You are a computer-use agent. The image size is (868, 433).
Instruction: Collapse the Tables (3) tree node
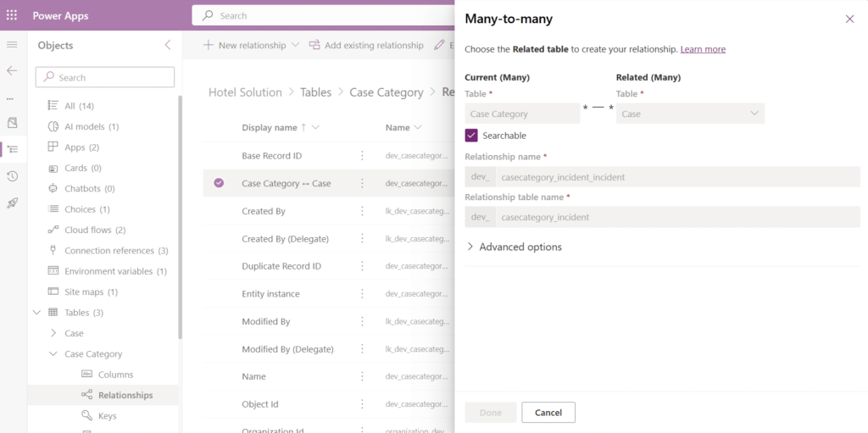click(37, 313)
